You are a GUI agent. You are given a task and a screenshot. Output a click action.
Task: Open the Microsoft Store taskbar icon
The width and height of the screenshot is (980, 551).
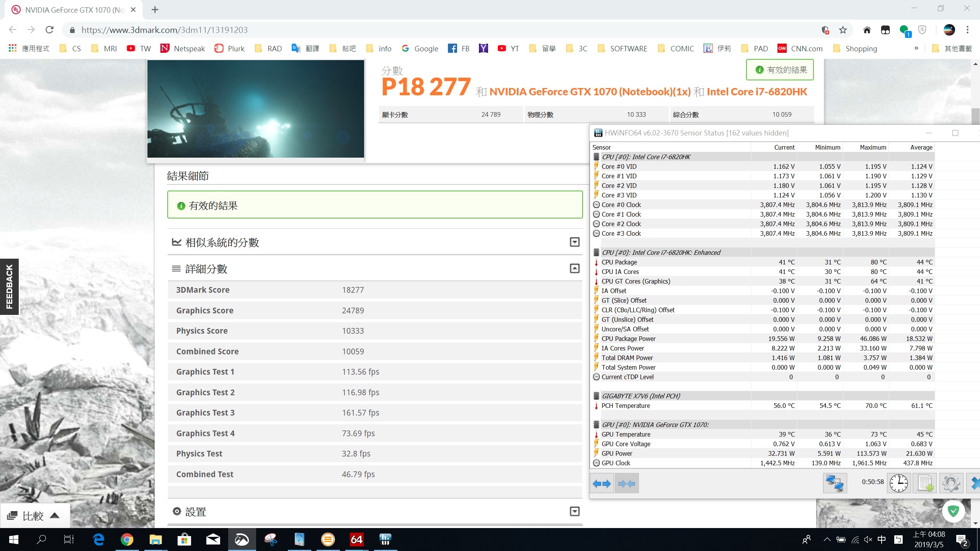[184, 540]
